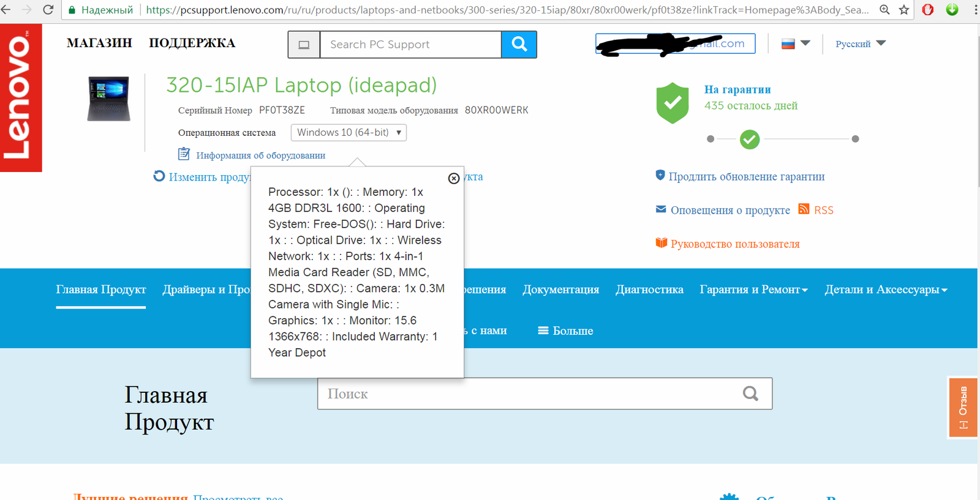Image resolution: width=980 pixels, height=500 pixels.
Task: Click the Russian flag country icon
Action: point(788,43)
